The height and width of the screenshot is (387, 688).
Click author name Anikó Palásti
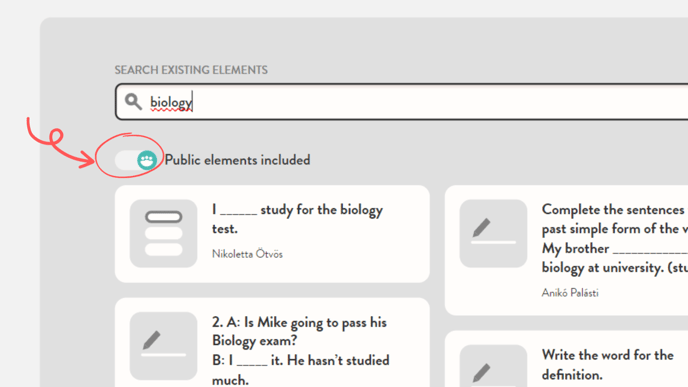click(570, 293)
